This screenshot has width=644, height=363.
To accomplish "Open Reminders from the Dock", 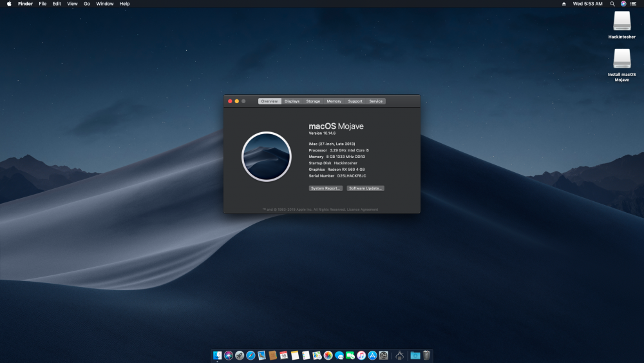I will point(306,355).
